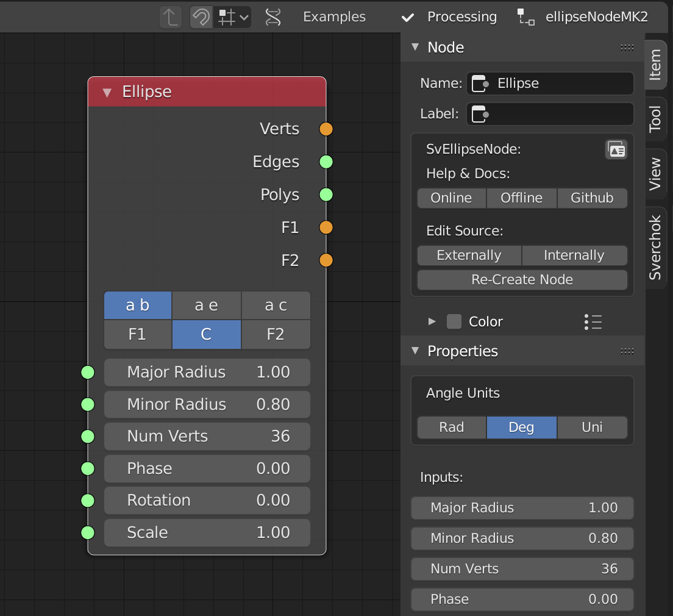Open the Tool sidebar tab
Viewport: 673px width, 616px height.
655,120
